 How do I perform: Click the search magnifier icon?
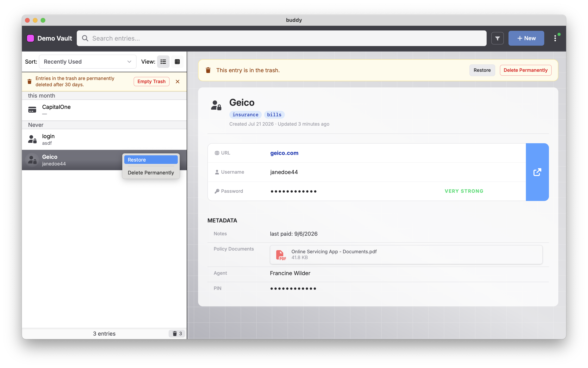tap(85, 38)
